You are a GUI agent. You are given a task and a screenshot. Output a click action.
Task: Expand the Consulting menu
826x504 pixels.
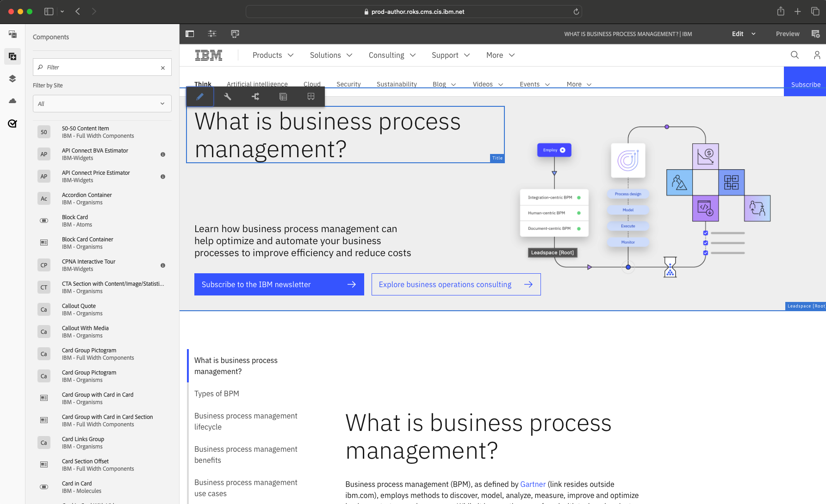[392, 55]
